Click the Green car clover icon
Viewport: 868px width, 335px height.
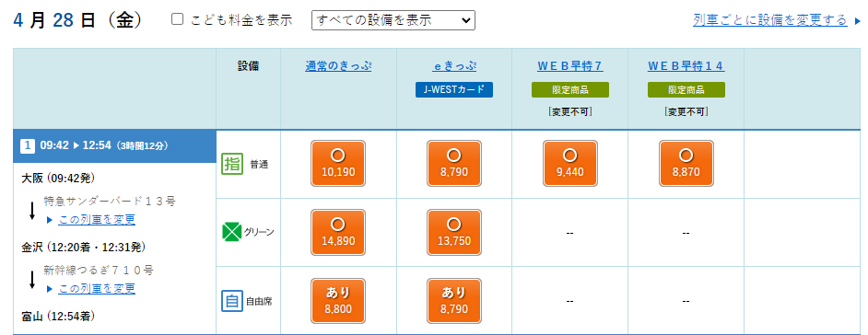231,232
